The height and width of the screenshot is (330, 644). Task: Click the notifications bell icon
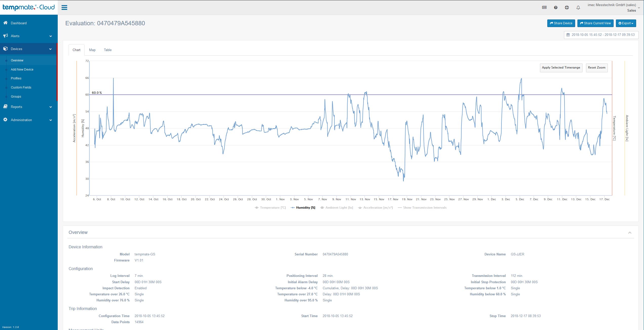coord(578,8)
